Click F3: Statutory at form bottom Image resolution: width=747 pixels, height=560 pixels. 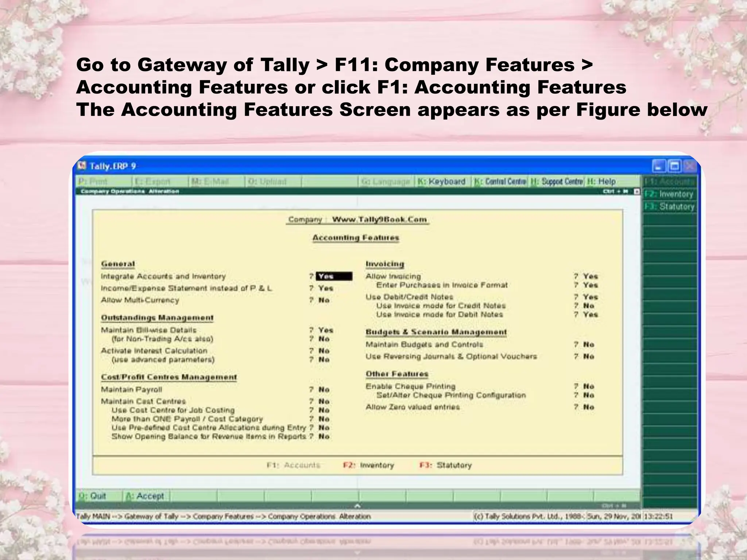[x=445, y=465]
